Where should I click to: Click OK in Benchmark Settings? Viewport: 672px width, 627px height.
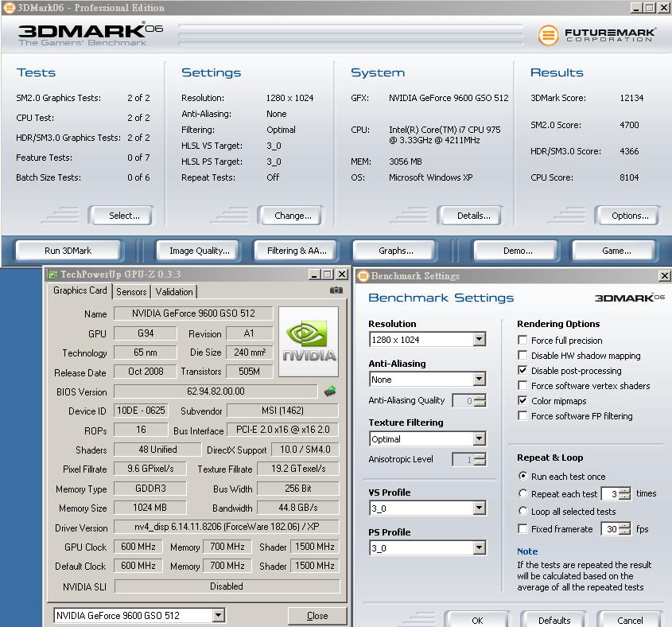[x=477, y=620]
